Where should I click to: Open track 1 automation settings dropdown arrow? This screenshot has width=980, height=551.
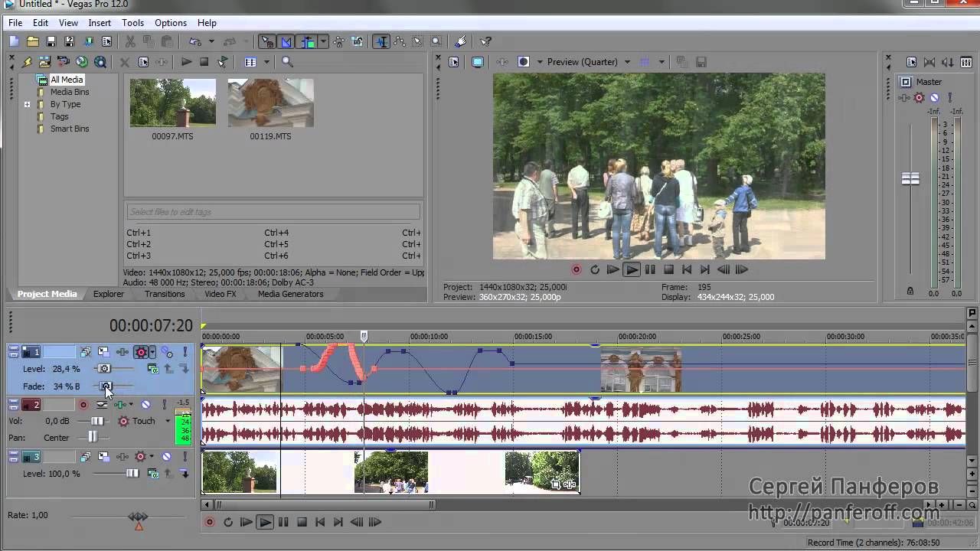coord(152,352)
